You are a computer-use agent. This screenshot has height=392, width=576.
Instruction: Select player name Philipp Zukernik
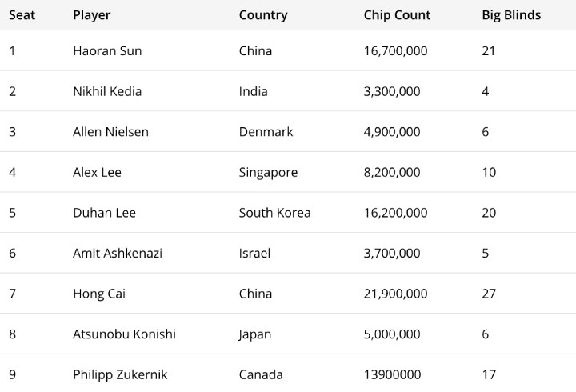point(120,374)
